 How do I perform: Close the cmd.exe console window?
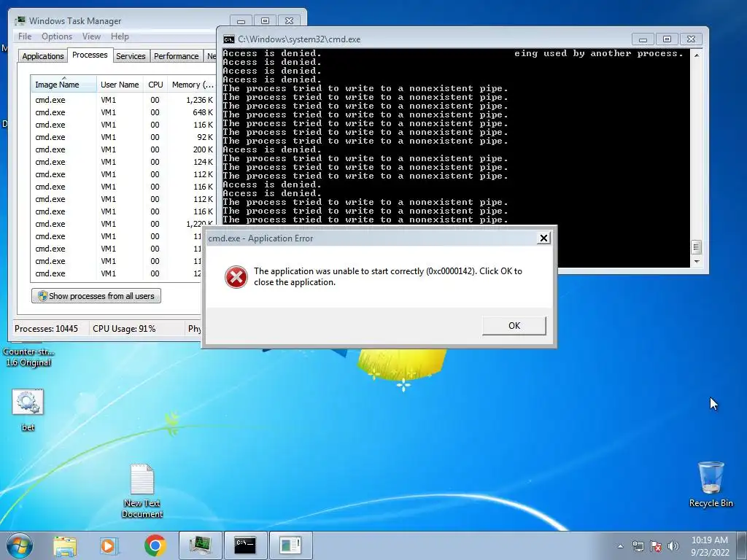tap(691, 39)
